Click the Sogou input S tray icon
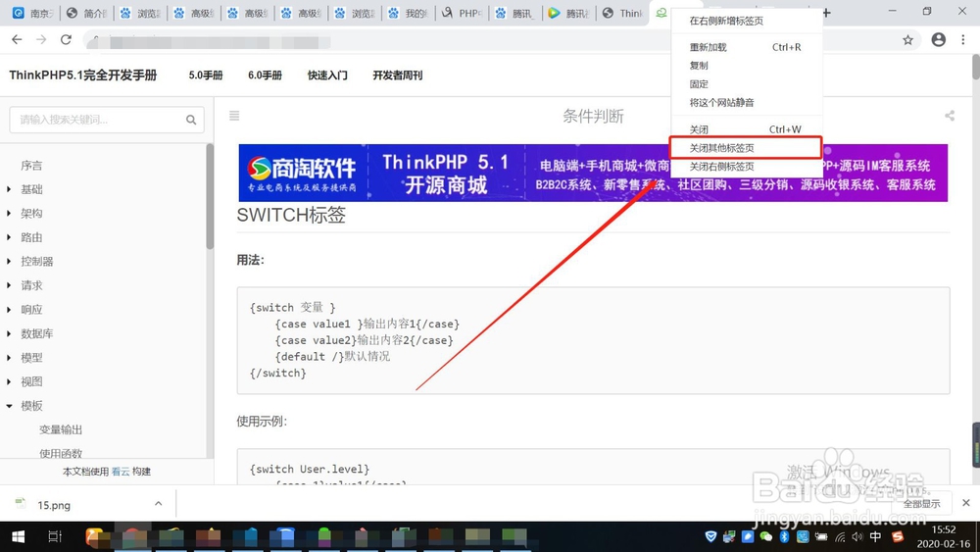Screen dimensions: 980x552 [x=898, y=536]
